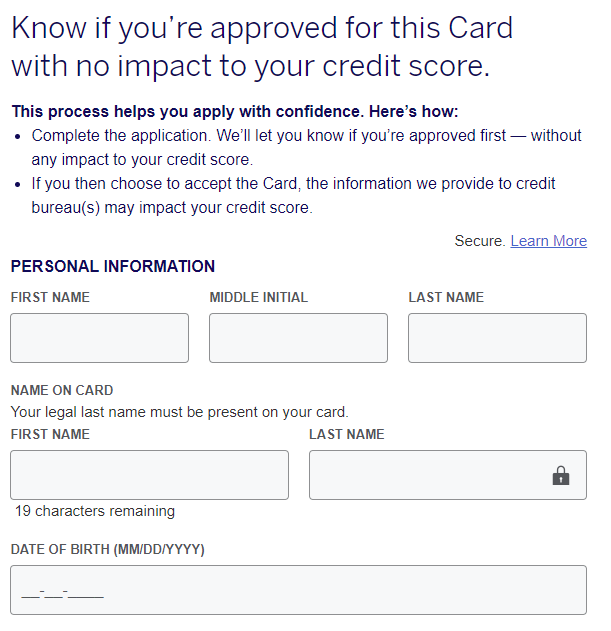Viewport: 611px width, 631px height.
Task: Click the '19 characters remaining' counter text
Action: click(x=95, y=511)
